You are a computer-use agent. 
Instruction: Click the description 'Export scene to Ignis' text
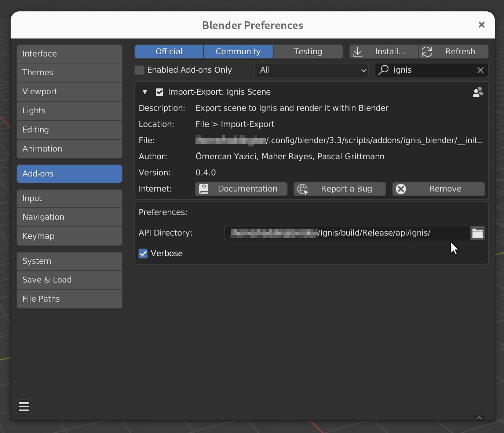tap(292, 108)
